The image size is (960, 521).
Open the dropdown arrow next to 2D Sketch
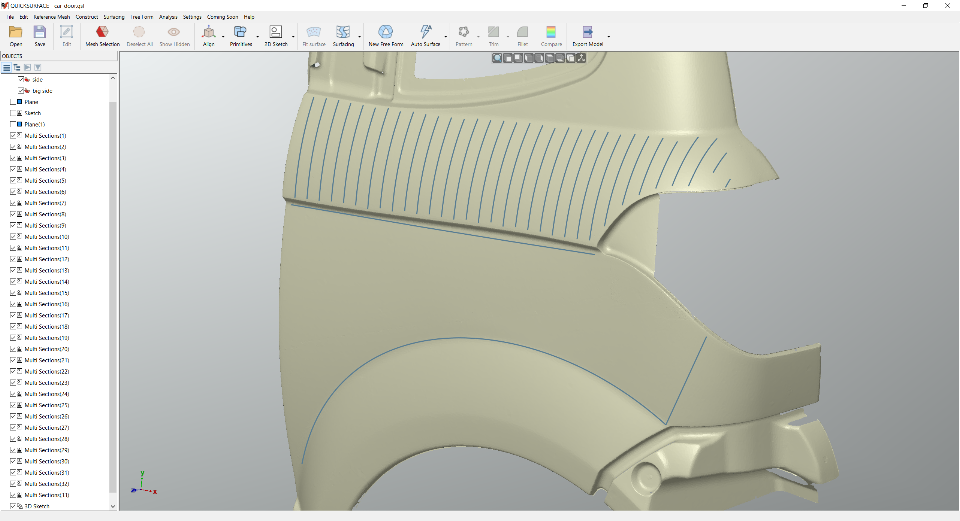(x=293, y=37)
